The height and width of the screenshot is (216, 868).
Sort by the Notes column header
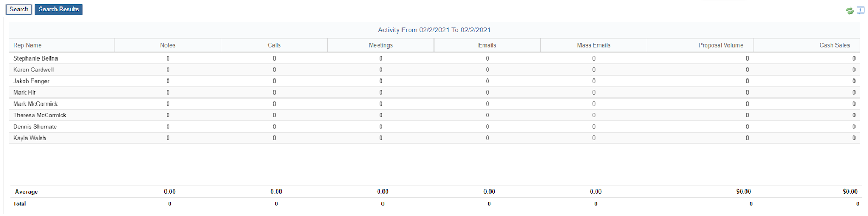168,45
